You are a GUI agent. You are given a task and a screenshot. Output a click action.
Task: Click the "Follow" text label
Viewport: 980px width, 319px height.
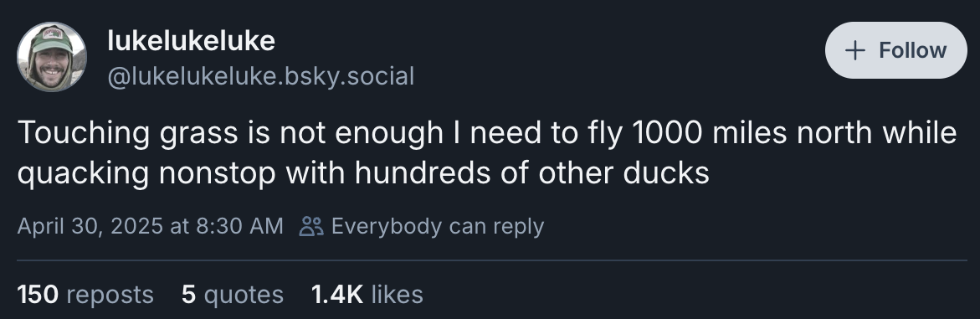[x=912, y=51]
